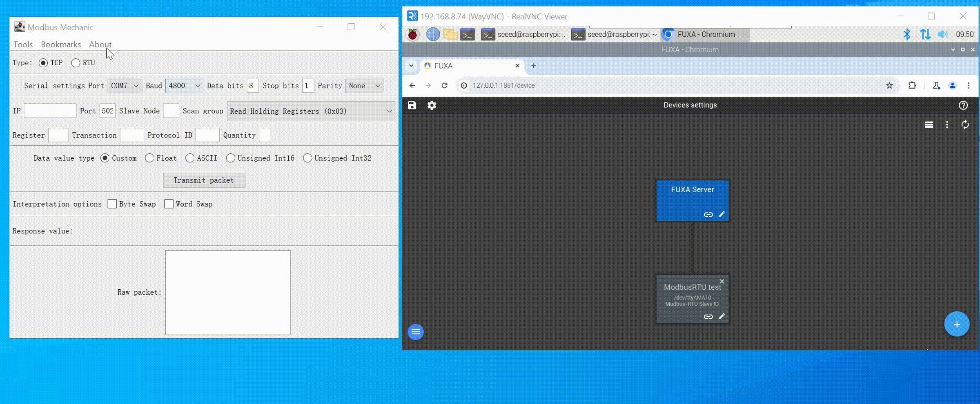
Task: Launch the terminal icon in the Pi taskbar
Action: click(x=468, y=35)
